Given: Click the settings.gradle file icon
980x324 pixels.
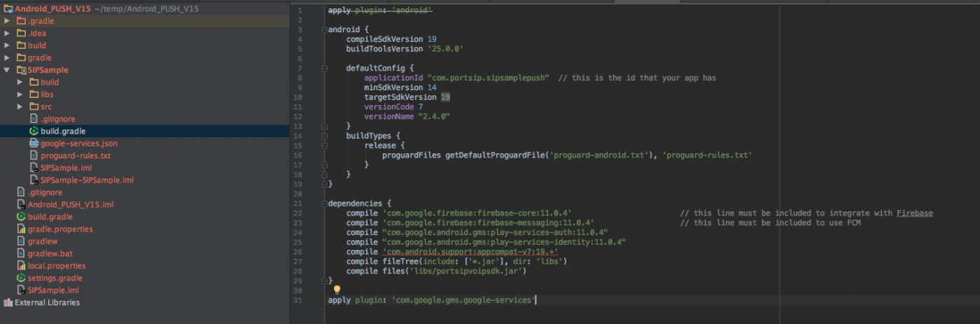Looking at the screenshot, I should [x=21, y=278].
